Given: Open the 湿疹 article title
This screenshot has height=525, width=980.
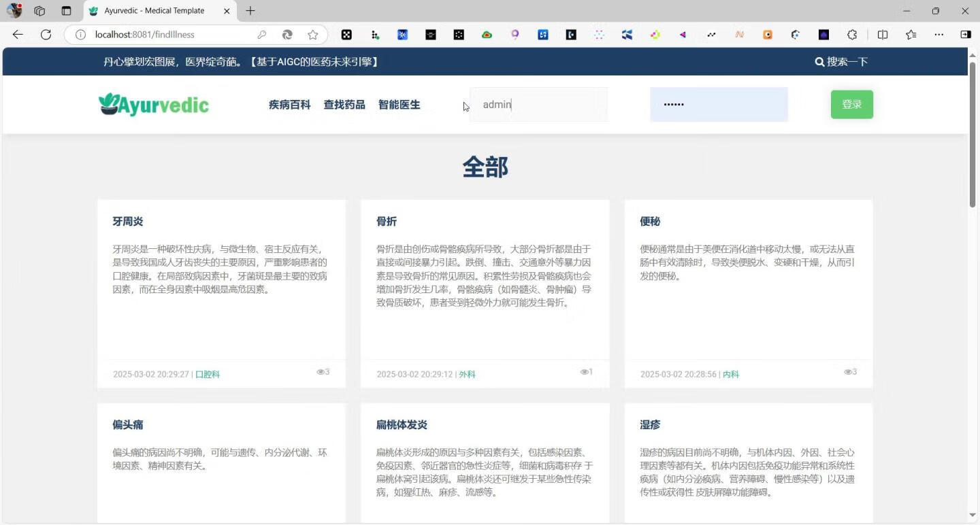Looking at the screenshot, I should [651, 425].
